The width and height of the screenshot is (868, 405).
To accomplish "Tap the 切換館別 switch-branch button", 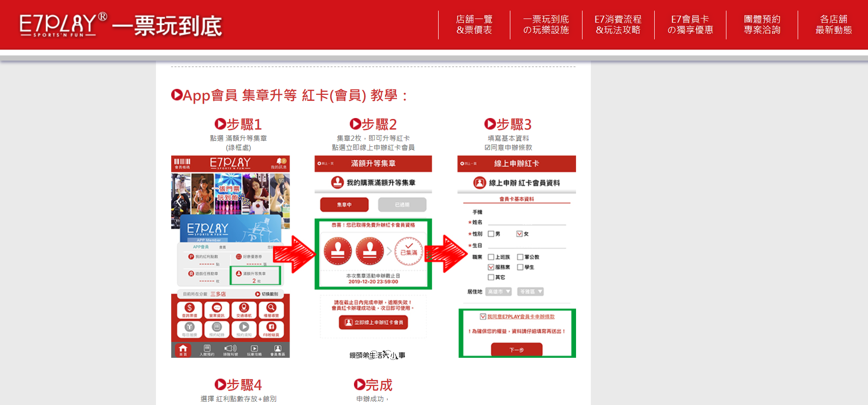I will click(x=267, y=294).
